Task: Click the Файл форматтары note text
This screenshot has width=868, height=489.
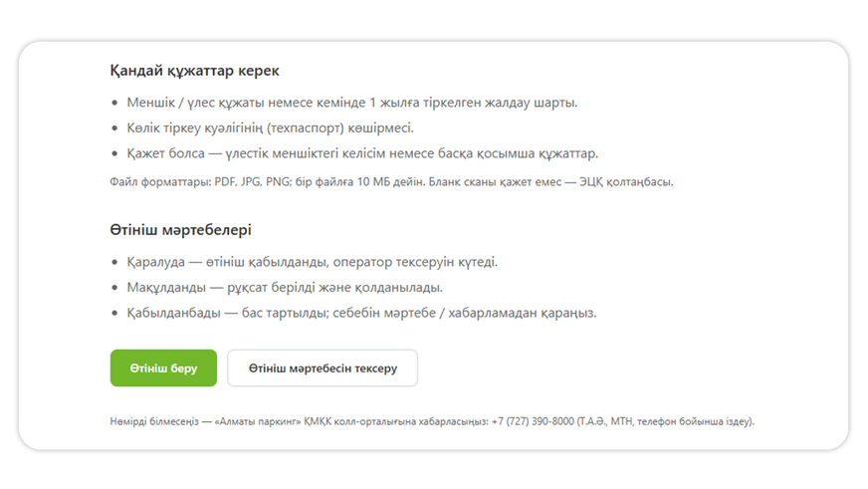Action: [391, 181]
